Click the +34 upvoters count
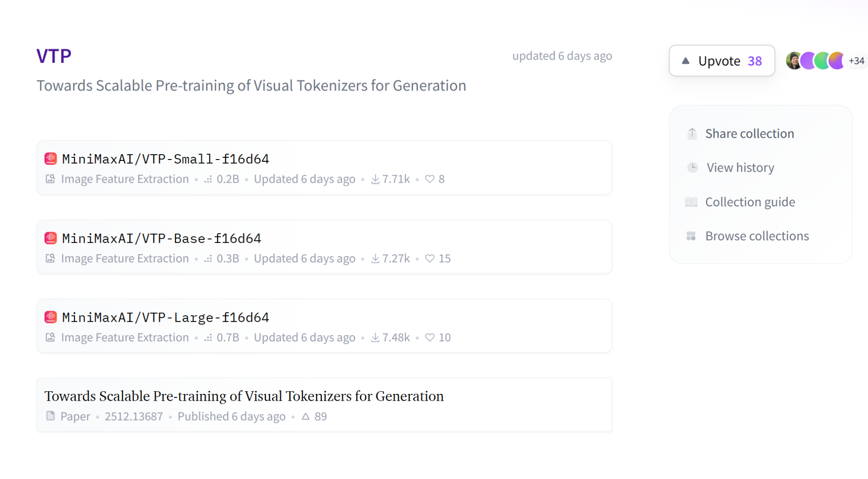This screenshot has height=479, width=868. pos(856,61)
